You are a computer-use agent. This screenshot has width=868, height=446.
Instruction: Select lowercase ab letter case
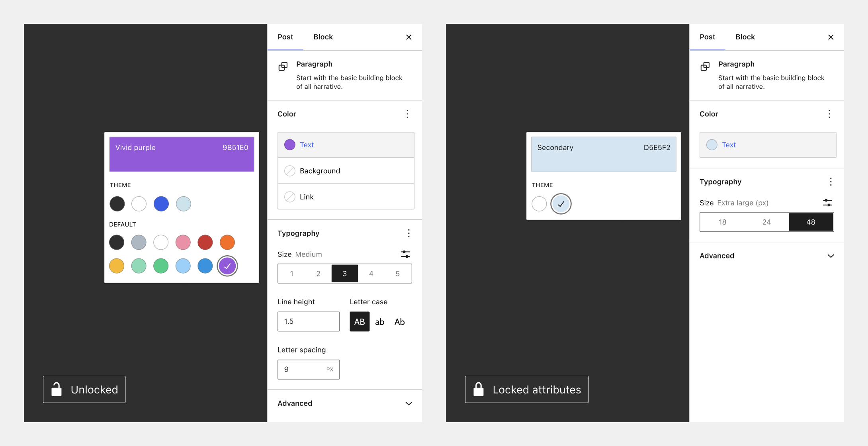pos(379,322)
